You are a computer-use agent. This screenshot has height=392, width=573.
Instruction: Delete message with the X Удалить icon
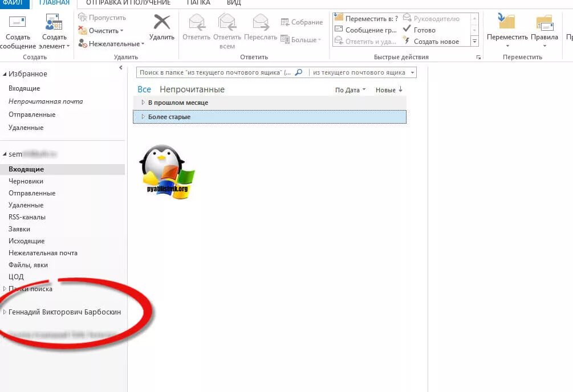point(161,27)
